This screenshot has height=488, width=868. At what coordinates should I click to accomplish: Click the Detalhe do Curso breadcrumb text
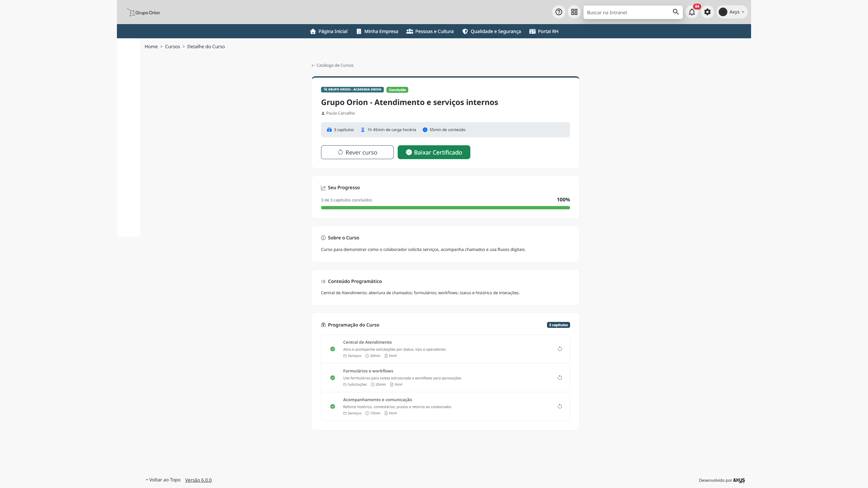click(206, 47)
